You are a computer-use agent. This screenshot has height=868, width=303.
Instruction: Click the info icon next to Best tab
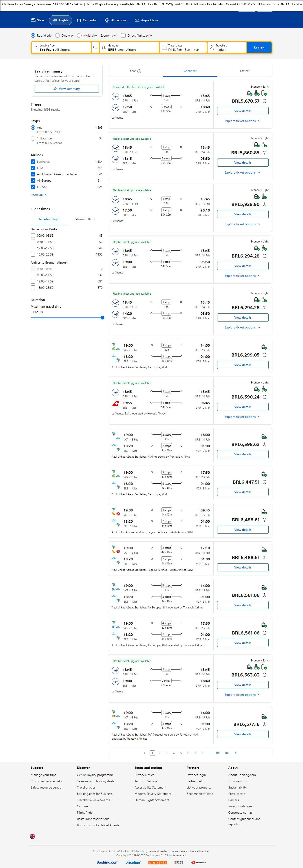point(139,71)
